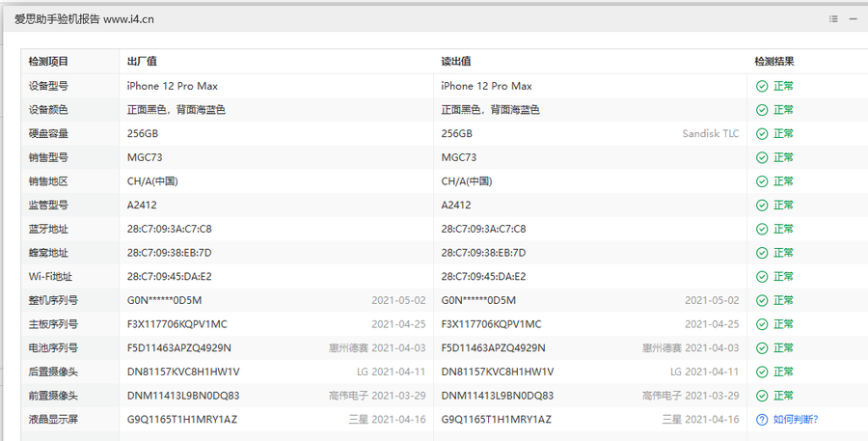Click factory Wi-Fi address 28:C7:09:45:DA:E2
Viewport: 868px width, 441px height.
pyautogui.click(x=170, y=276)
